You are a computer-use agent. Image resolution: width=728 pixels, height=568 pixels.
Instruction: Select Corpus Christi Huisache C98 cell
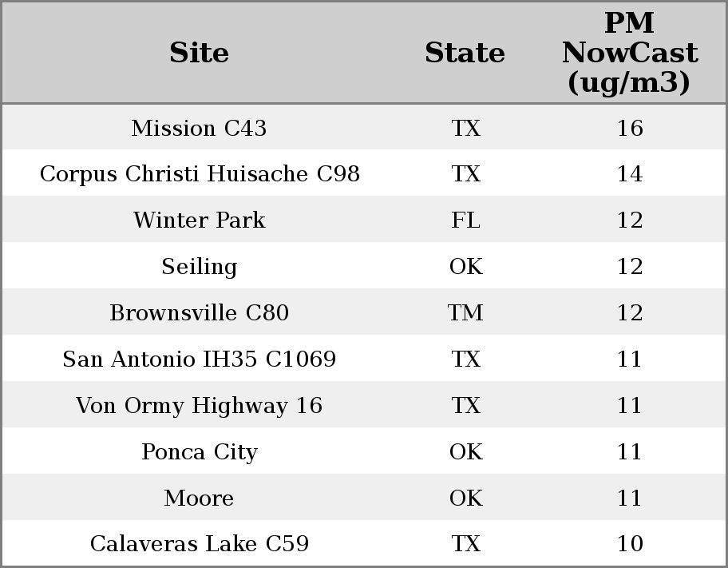[200, 174]
